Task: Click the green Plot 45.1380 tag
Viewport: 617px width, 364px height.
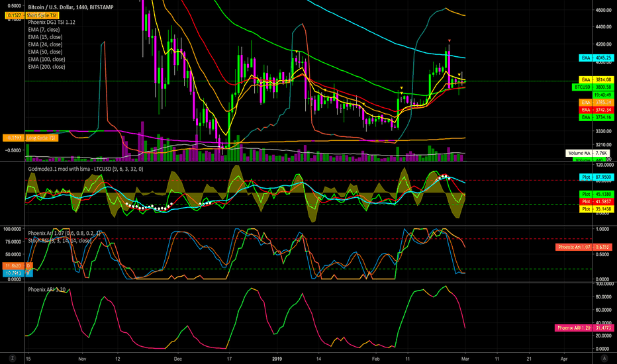Action: (x=596, y=194)
